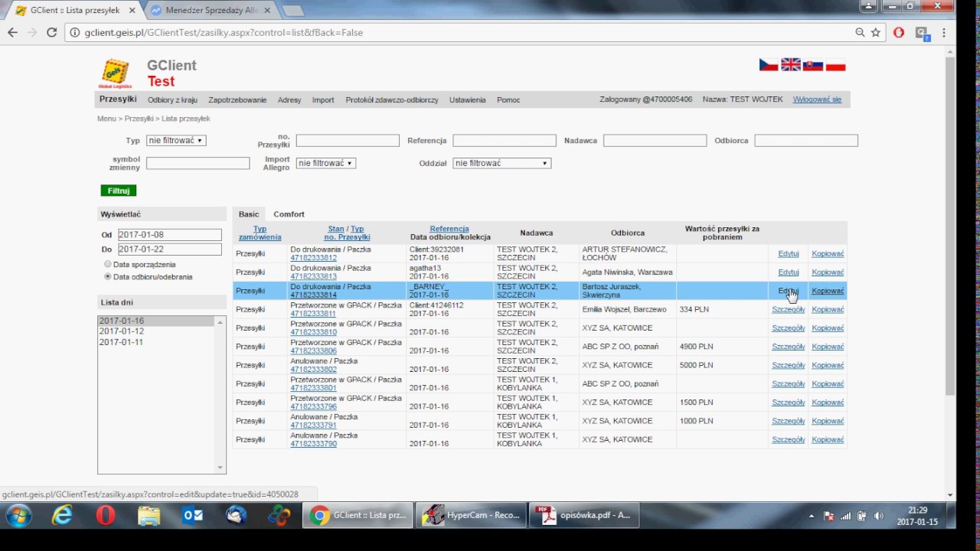The width and height of the screenshot is (980, 551).
Task: Open the Oddział filter dropdown
Action: [x=501, y=163]
